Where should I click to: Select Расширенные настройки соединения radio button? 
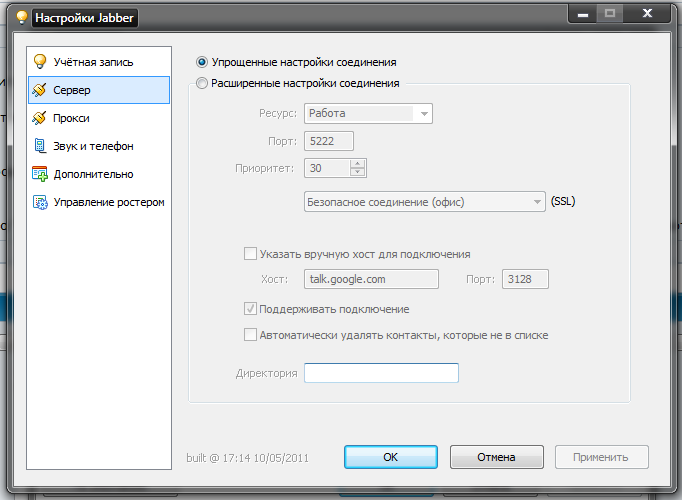[x=202, y=83]
